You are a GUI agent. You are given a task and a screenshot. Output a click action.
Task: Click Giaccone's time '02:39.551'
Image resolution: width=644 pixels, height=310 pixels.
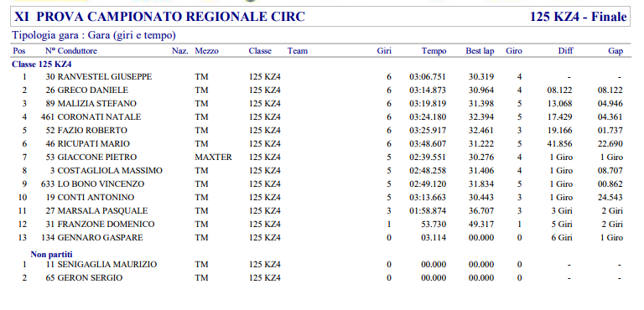[428, 158]
